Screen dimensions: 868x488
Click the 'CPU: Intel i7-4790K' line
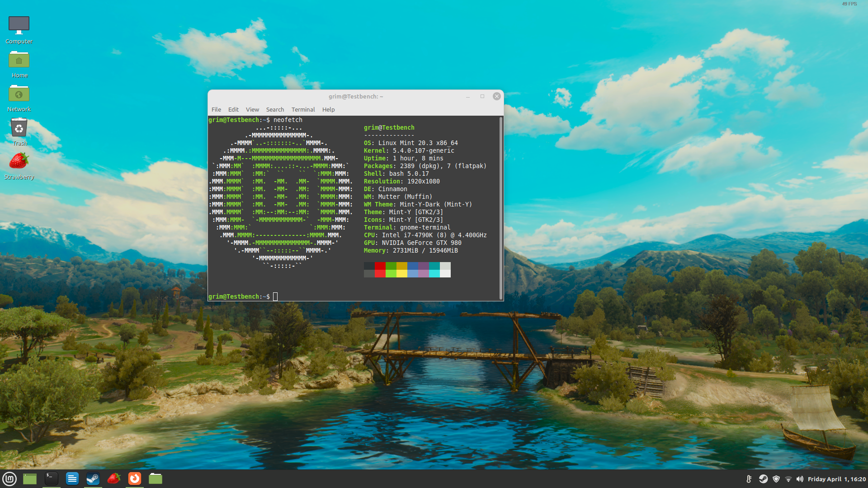425,235
